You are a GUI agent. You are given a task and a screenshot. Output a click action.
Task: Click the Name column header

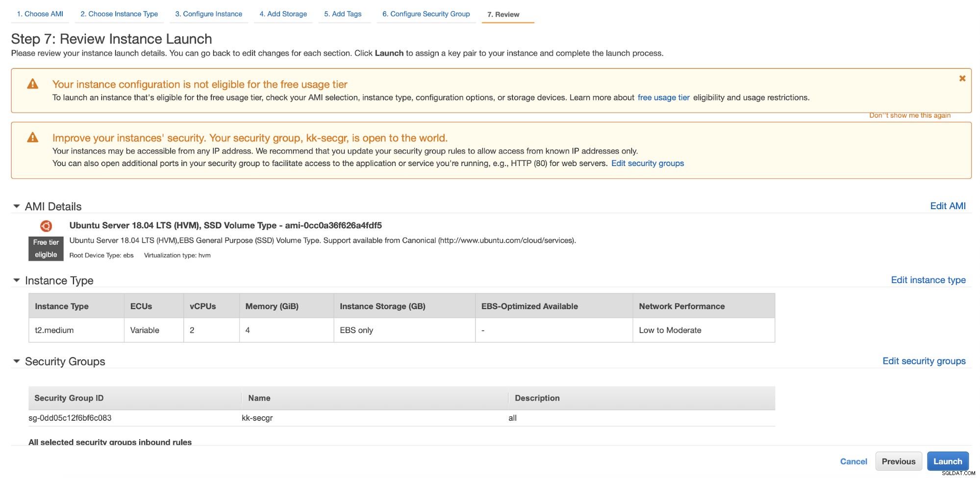375,398
